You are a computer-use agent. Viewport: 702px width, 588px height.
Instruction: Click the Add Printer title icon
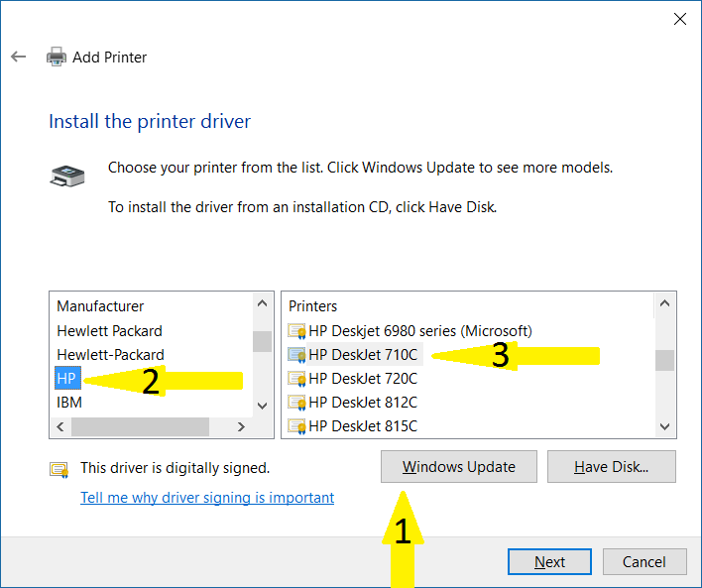(57, 57)
